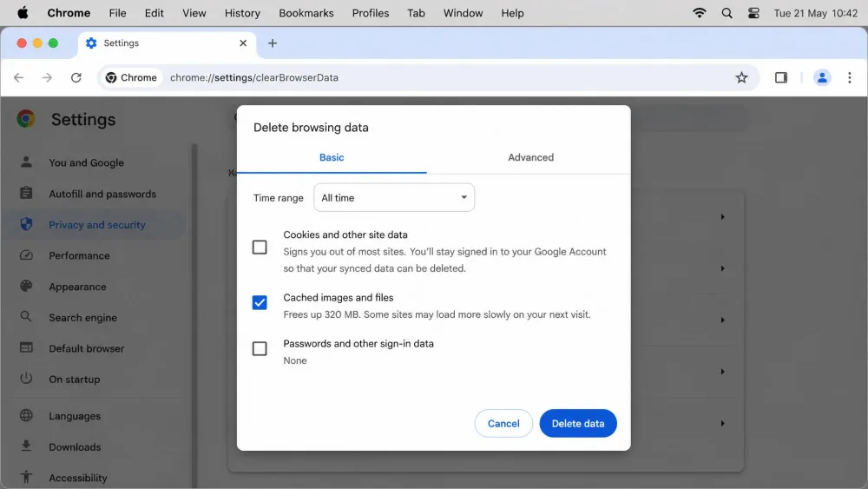This screenshot has width=868, height=489.
Task: Open You and Google settings
Action: pos(86,162)
